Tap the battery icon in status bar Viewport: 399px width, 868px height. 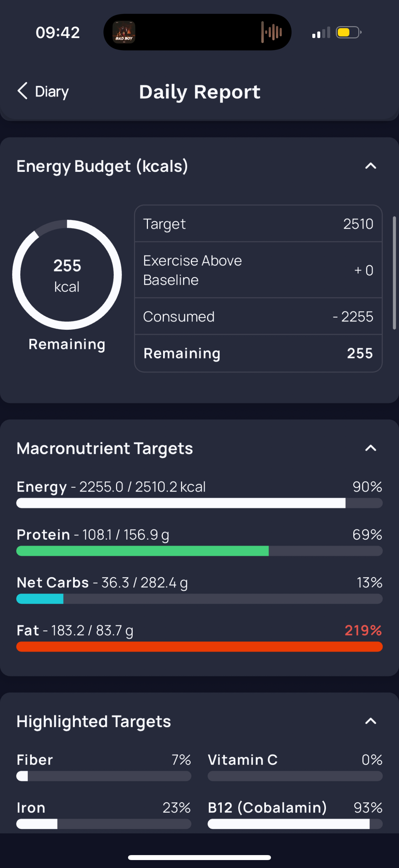349,32
